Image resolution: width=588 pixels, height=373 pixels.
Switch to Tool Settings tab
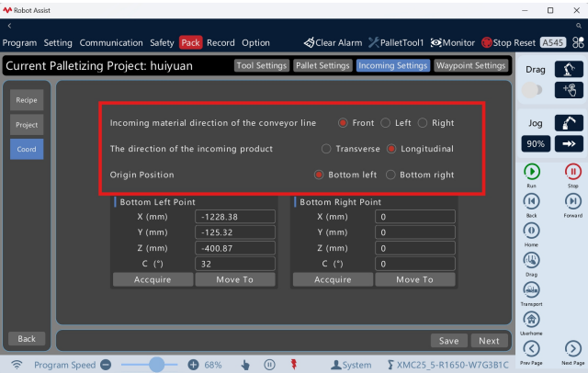point(262,65)
